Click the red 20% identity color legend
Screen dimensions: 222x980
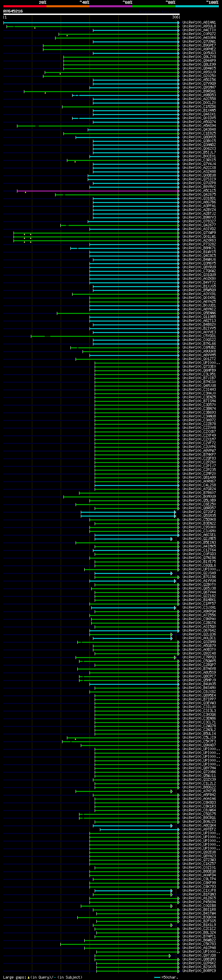25,6
